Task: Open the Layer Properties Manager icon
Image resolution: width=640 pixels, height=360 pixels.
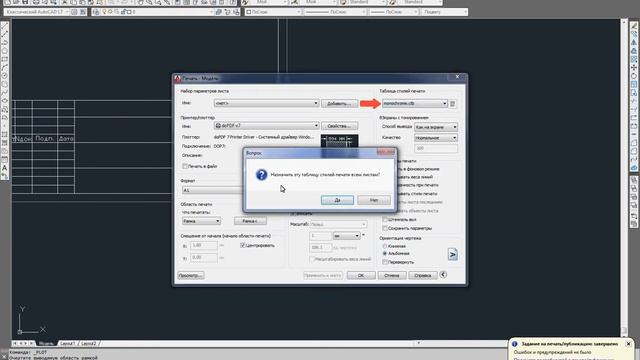Action: [97, 12]
